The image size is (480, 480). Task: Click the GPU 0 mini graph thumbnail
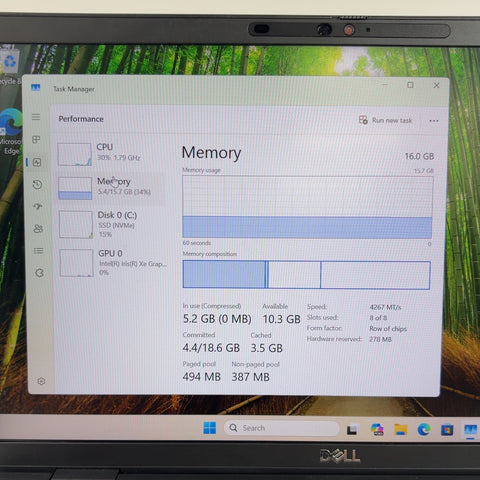76,263
